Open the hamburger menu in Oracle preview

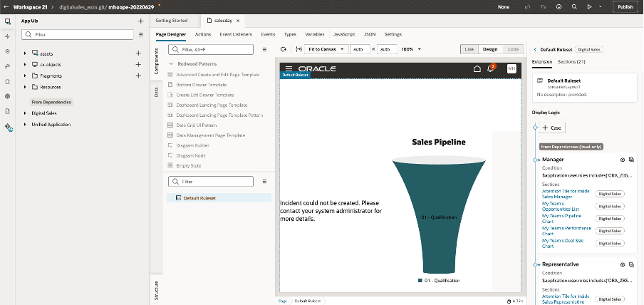click(289, 68)
